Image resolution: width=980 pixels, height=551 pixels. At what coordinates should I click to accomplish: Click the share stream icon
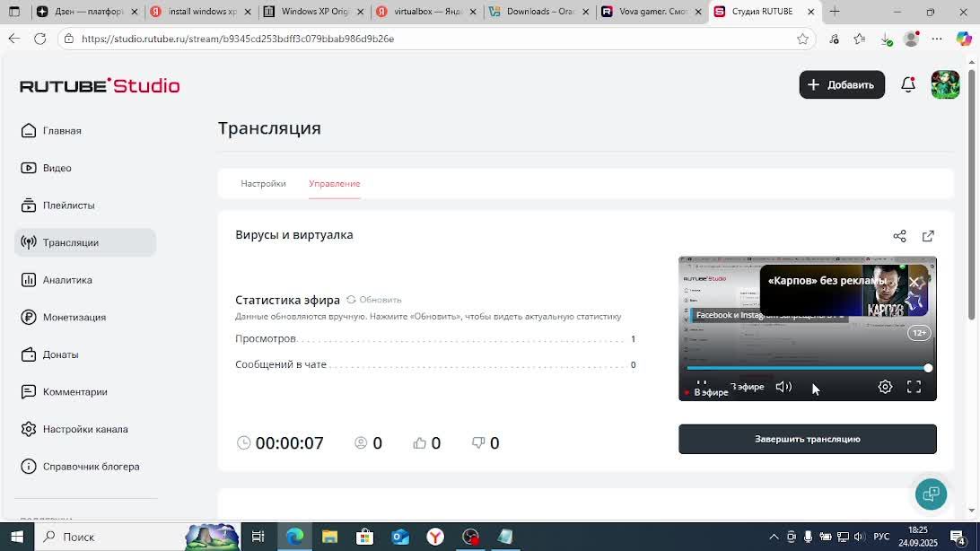click(x=899, y=236)
